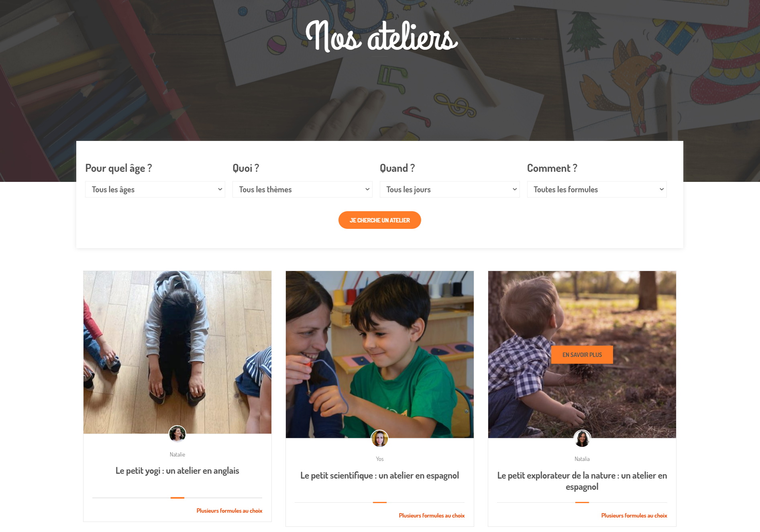Open the 'Toutes les formules' dropdown

point(597,190)
